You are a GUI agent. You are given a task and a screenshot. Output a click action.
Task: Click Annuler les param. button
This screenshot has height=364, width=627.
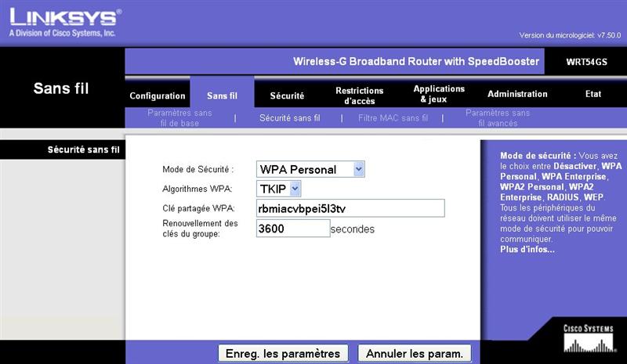pyautogui.click(x=415, y=354)
